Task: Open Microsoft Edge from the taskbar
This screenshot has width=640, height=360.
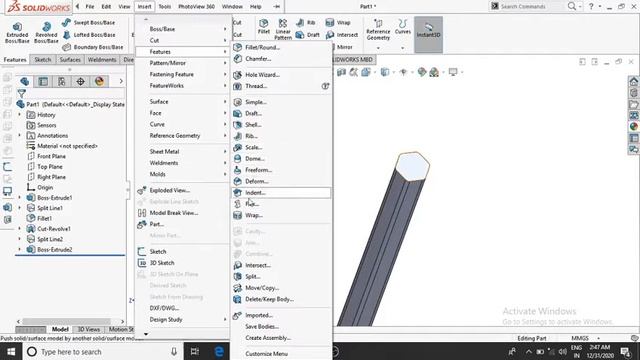Action: 219,351
